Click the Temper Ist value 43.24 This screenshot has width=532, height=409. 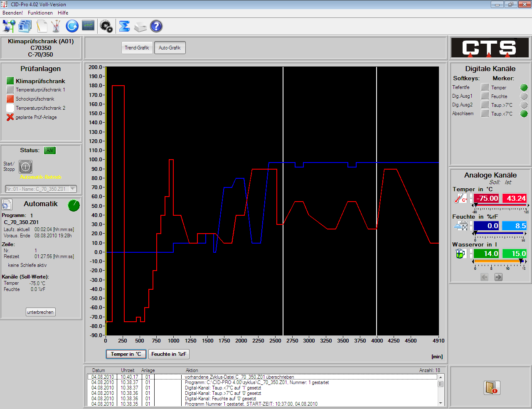(515, 198)
